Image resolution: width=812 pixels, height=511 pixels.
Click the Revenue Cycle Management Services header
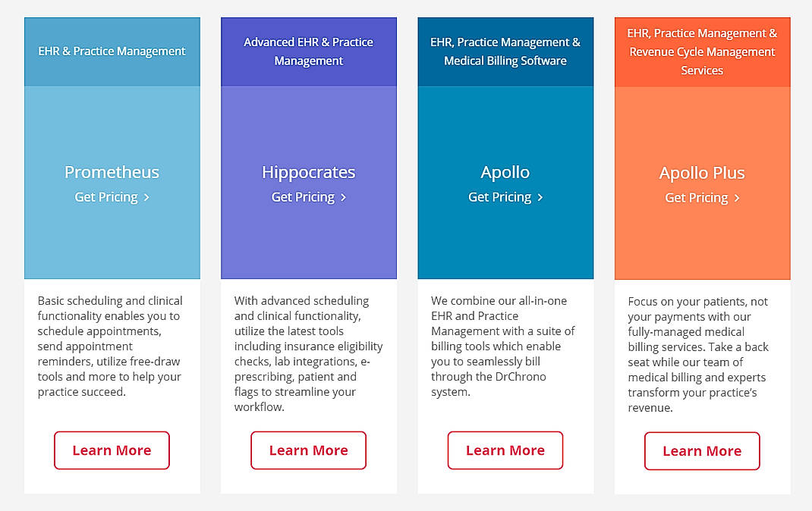pyautogui.click(x=702, y=52)
